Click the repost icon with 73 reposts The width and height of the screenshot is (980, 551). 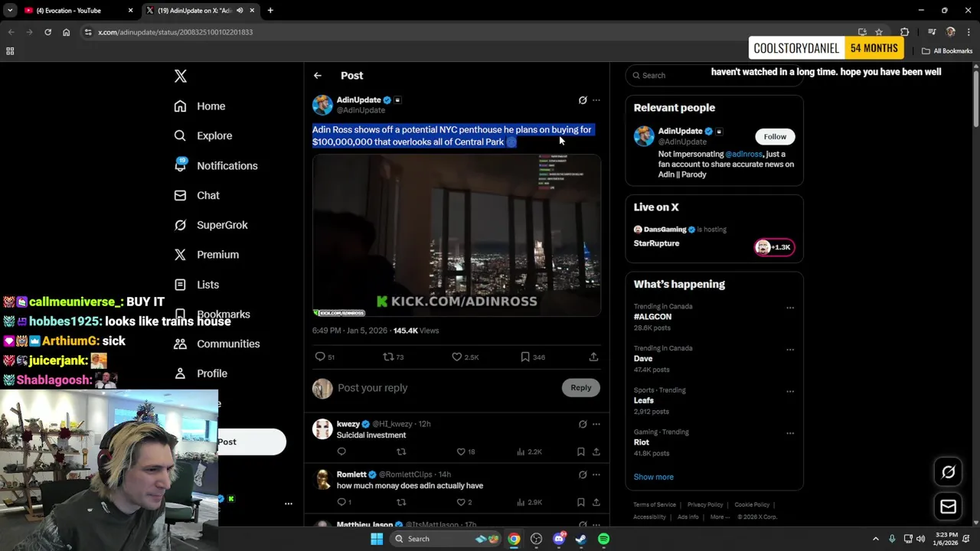click(388, 357)
